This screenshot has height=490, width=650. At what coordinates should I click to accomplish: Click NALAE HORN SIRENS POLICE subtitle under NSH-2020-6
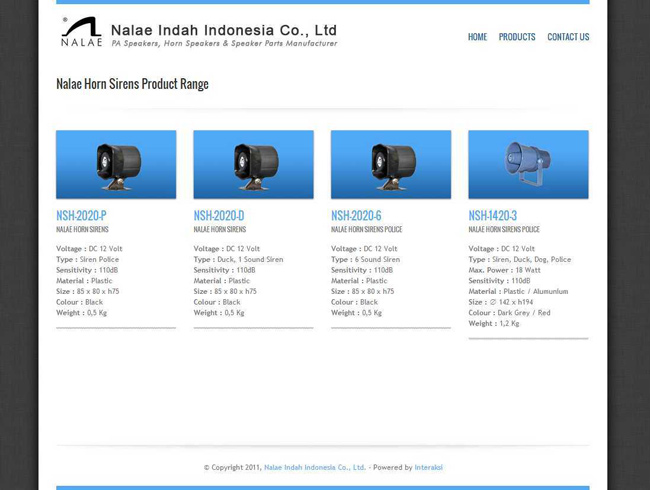coord(366,229)
